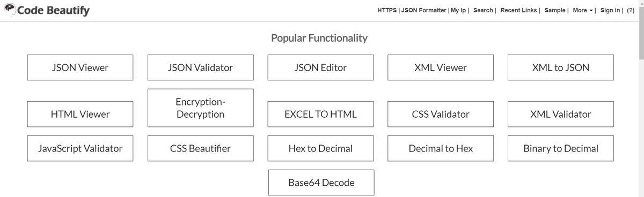Launch the JSON Editor
This screenshot has width=644, height=197.
coord(320,67)
